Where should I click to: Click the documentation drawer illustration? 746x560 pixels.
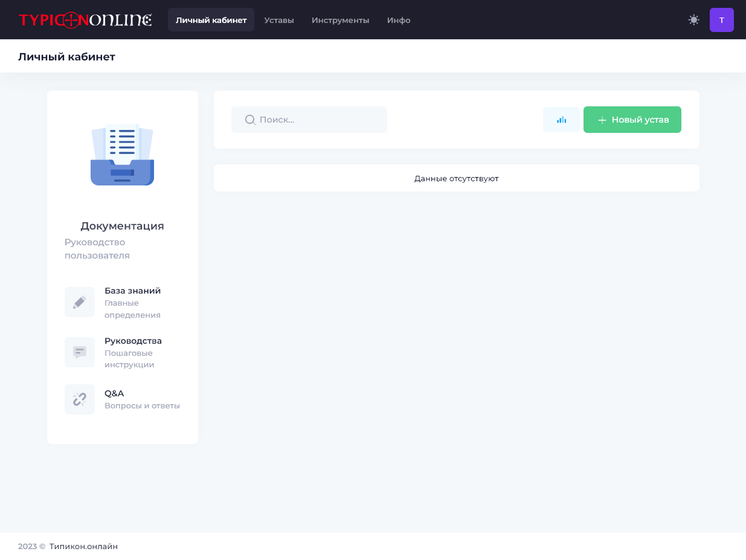pyautogui.click(x=122, y=155)
